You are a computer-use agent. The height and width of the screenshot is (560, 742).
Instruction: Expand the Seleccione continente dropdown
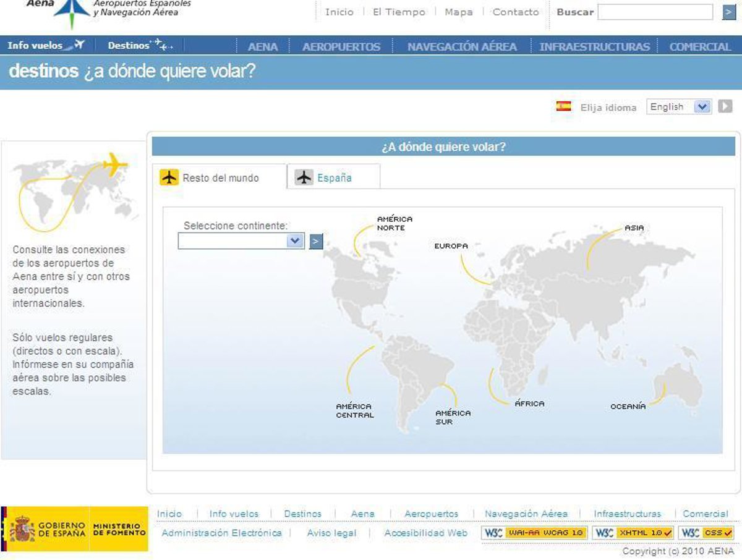pyautogui.click(x=241, y=241)
